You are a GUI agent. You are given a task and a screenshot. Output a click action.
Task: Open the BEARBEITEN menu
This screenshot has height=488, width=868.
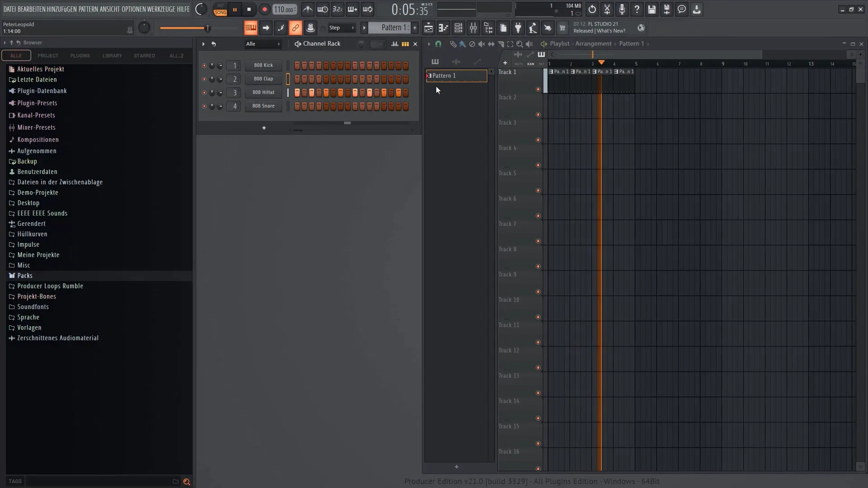(31, 9)
